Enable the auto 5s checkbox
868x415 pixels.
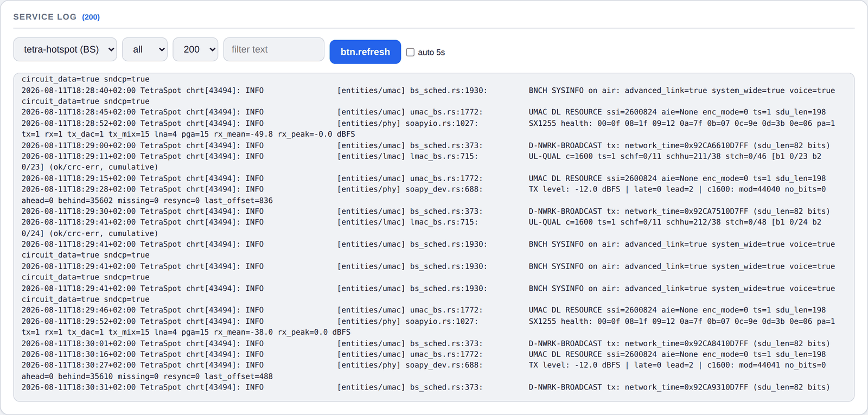click(x=410, y=52)
